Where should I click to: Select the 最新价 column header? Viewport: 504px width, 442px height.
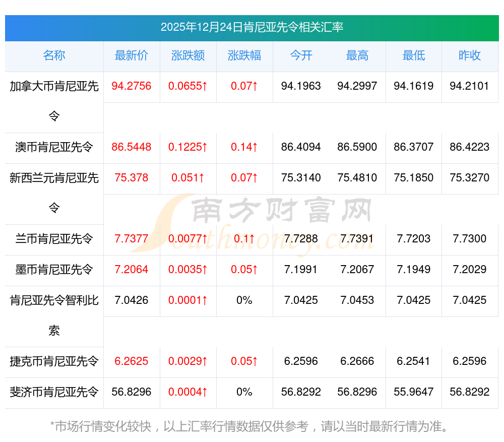tap(132, 55)
